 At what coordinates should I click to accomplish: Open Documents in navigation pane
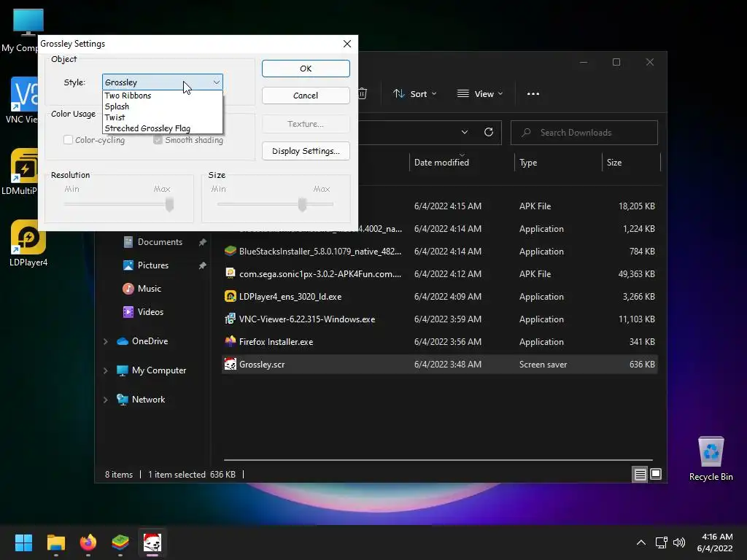(160, 242)
